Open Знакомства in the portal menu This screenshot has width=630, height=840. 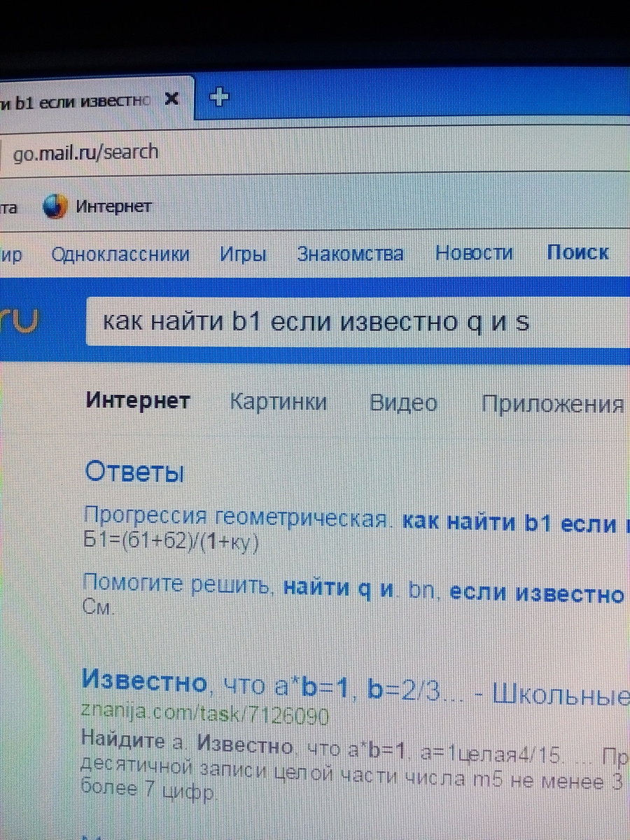click(x=350, y=253)
